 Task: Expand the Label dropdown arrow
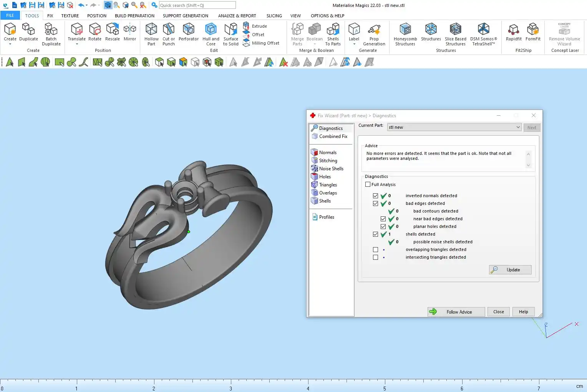[354, 44]
